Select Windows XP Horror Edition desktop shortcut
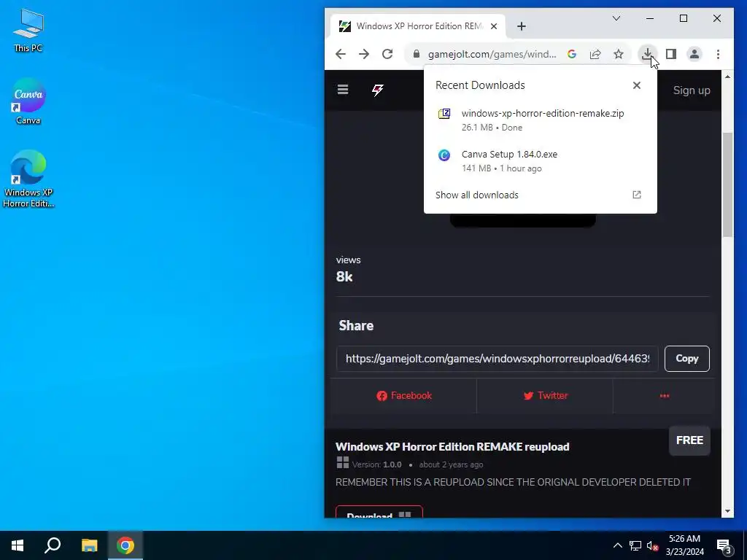 tap(28, 179)
